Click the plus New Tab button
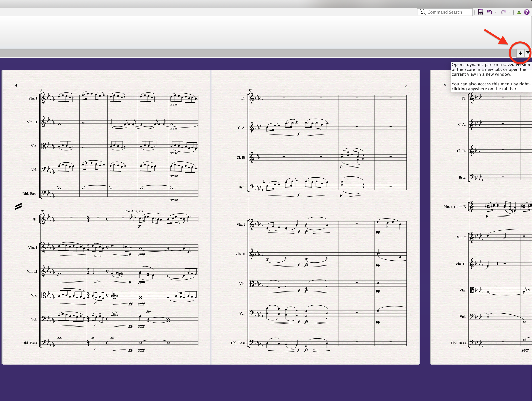Viewport: 532px width, 401px height. click(x=520, y=53)
